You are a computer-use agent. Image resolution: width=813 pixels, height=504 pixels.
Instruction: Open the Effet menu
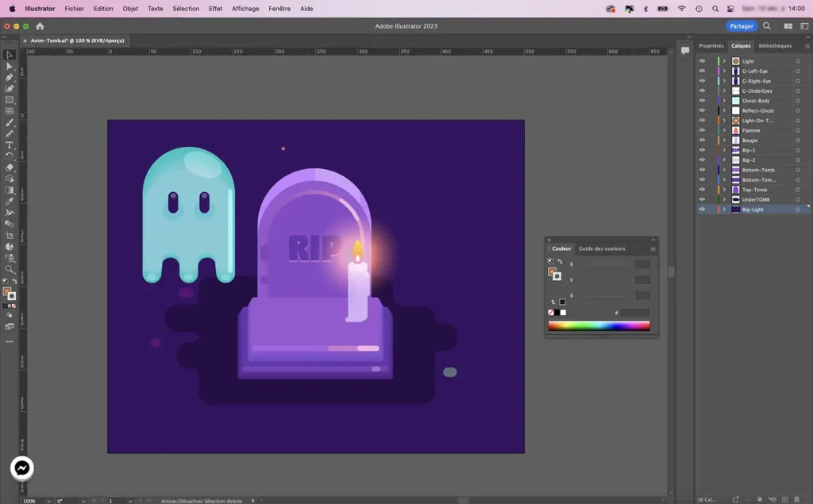coord(215,9)
